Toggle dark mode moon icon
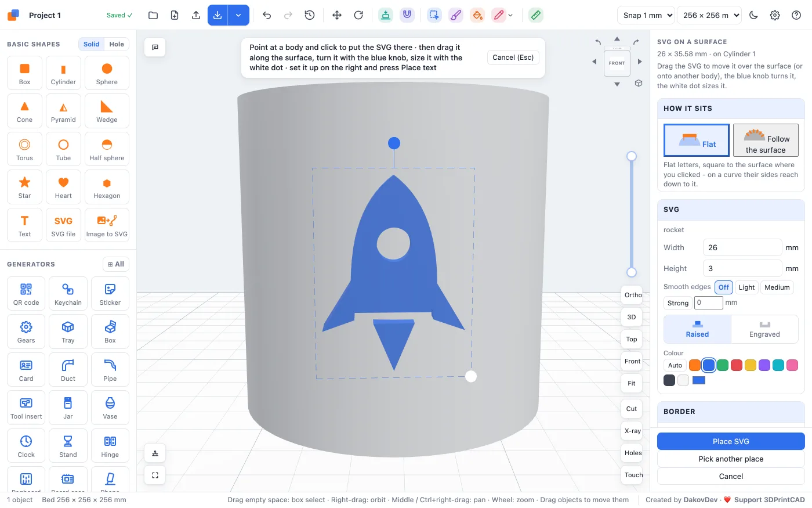The height and width of the screenshot is (508, 812). pyautogui.click(x=753, y=15)
